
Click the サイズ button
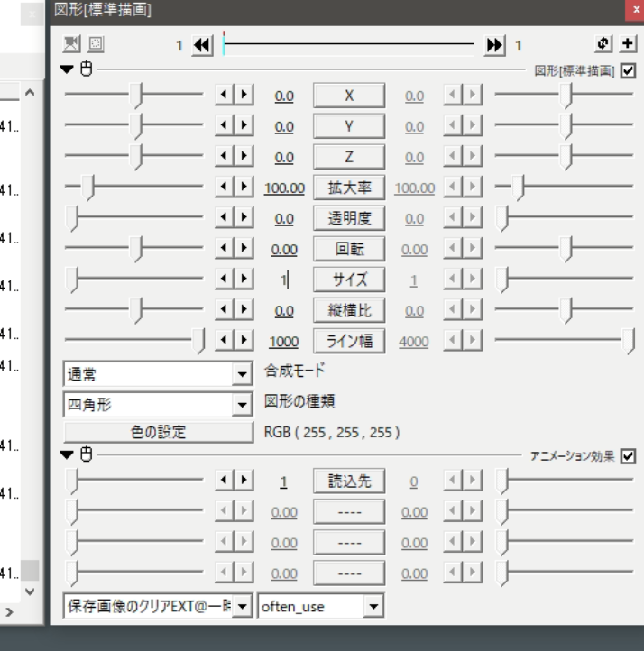[x=349, y=280]
